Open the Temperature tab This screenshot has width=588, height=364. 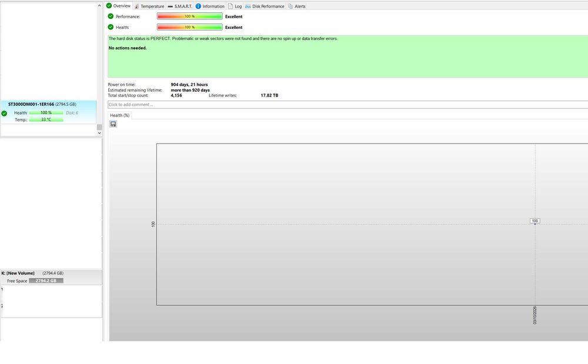pos(149,6)
